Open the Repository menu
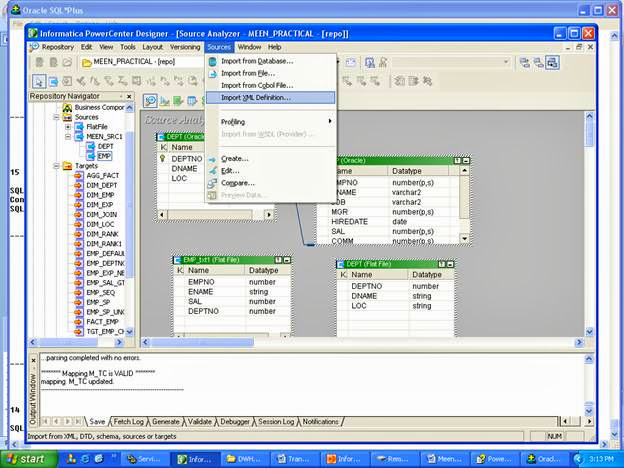Image resolution: width=624 pixels, height=468 pixels. click(58, 47)
